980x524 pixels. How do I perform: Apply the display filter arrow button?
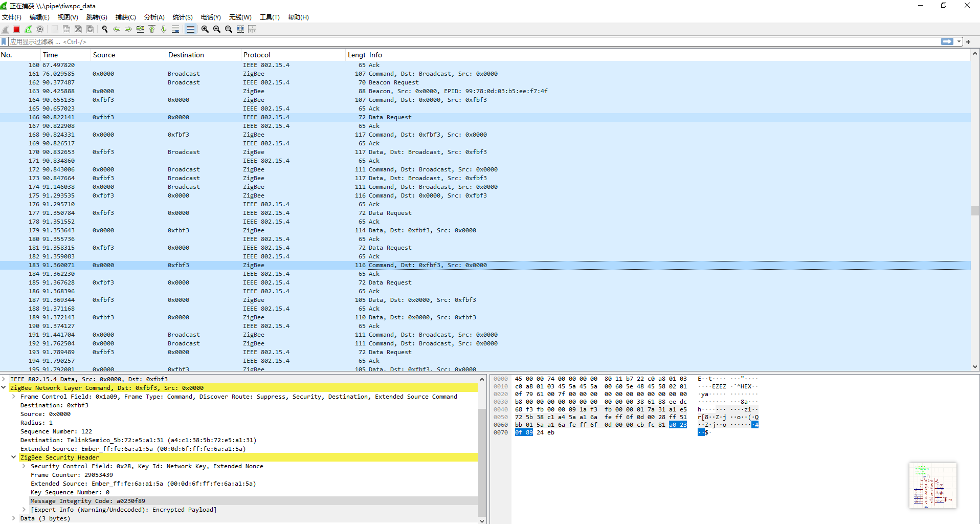click(947, 42)
